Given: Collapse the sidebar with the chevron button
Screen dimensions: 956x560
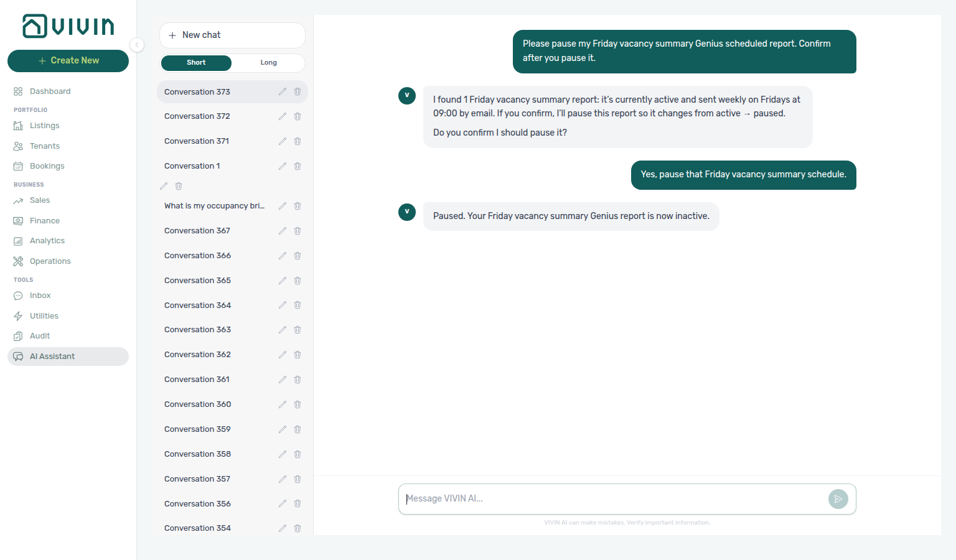Looking at the screenshot, I should click(137, 45).
